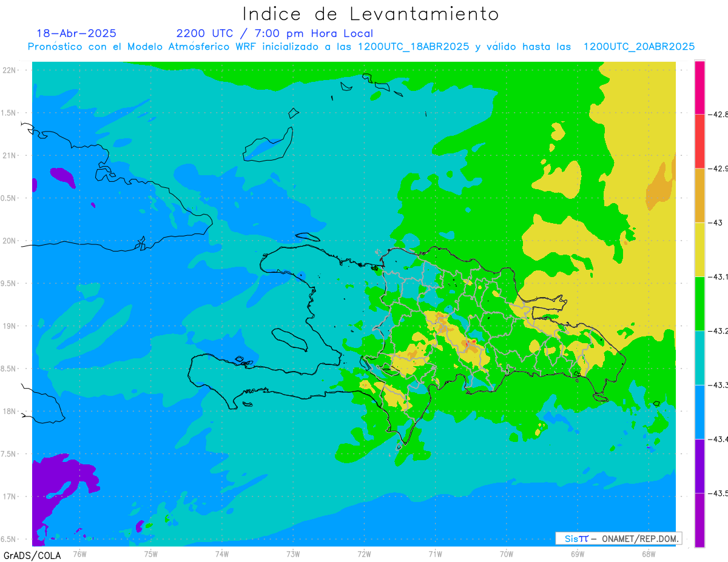Click the -43.3 legend value
Screen dimensions: 728x562
coord(718,385)
